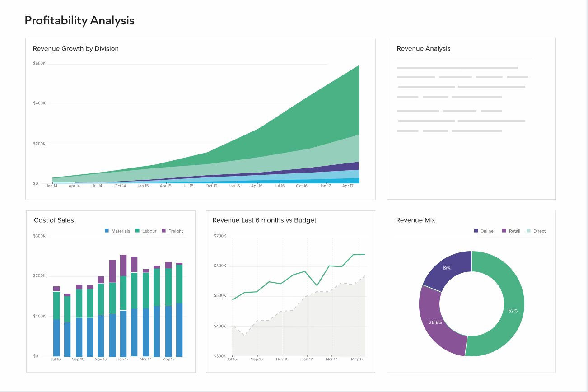Select the blue Materials segment of the Jul 16 bar
This screenshot has height=392, width=588.
[x=56, y=338]
